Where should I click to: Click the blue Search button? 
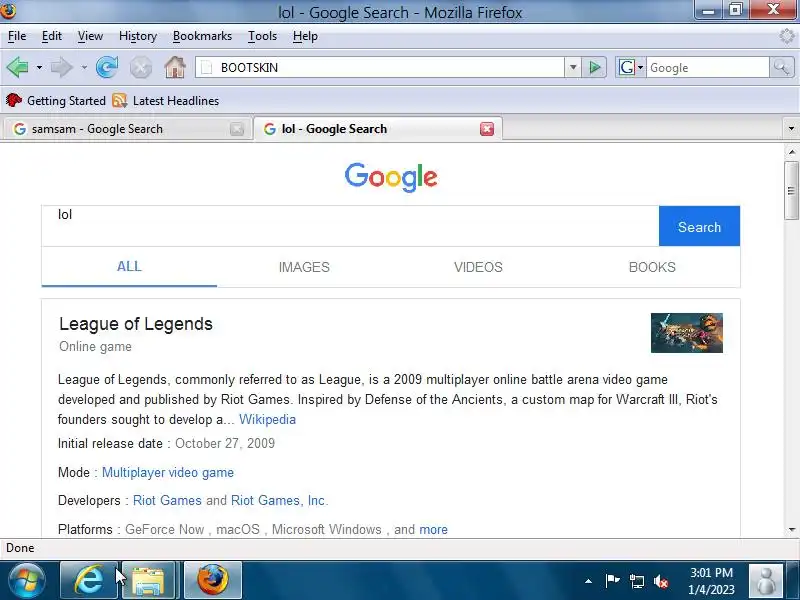tap(699, 227)
